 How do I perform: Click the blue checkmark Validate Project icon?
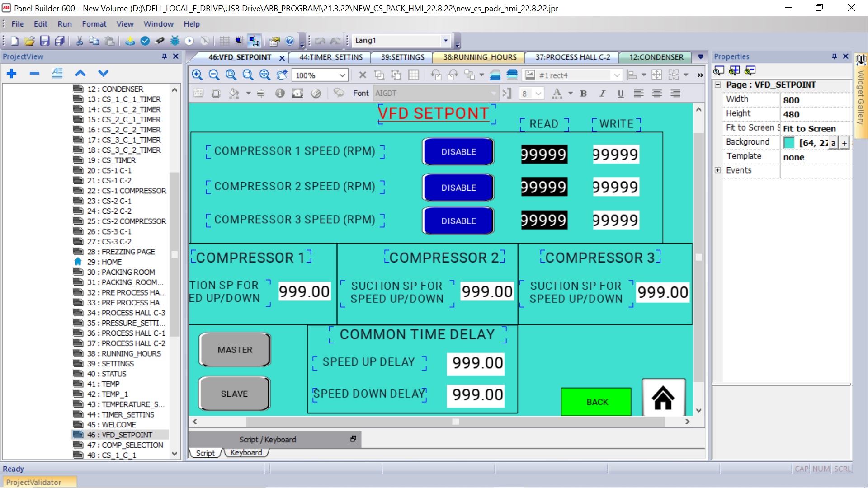[x=145, y=41]
